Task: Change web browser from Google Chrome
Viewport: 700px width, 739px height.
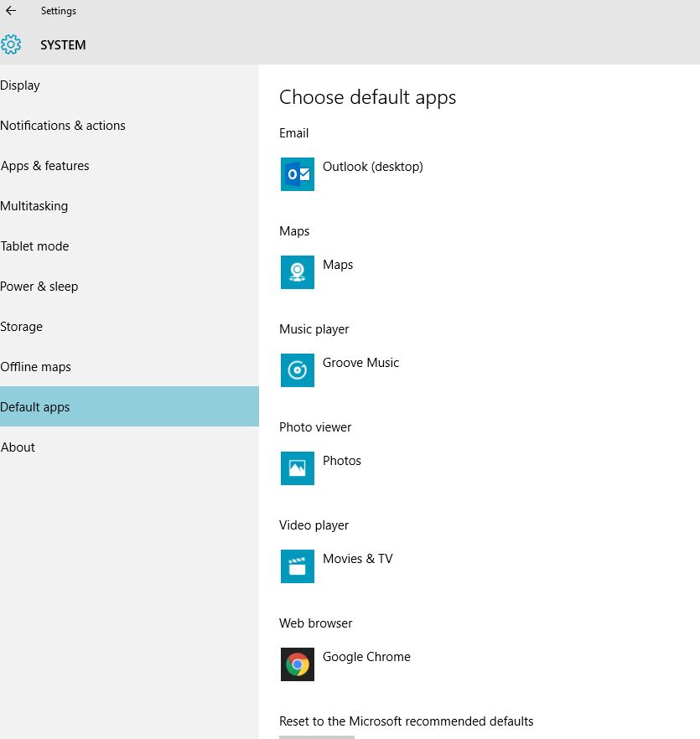Action: point(367,657)
